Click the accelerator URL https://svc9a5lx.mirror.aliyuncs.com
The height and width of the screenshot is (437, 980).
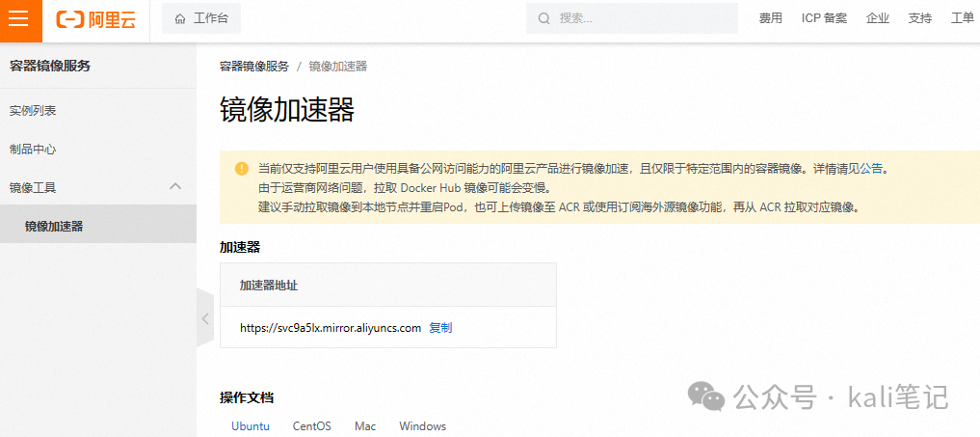pos(331,327)
